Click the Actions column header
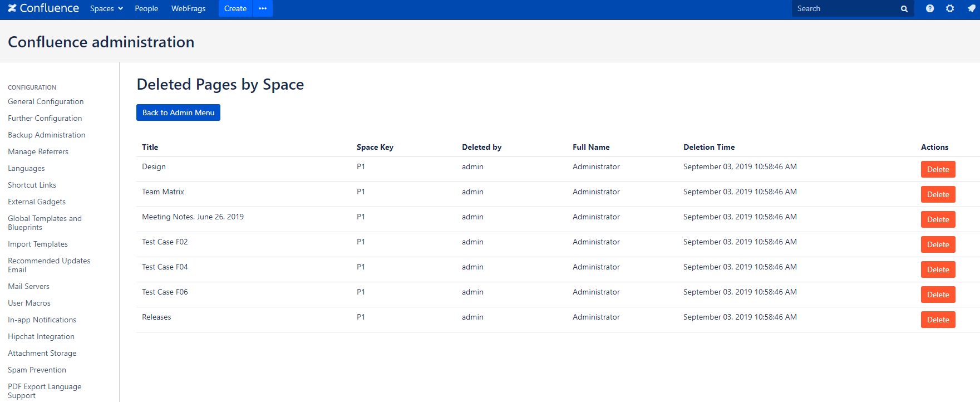This screenshot has width=980, height=402. coord(934,147)
